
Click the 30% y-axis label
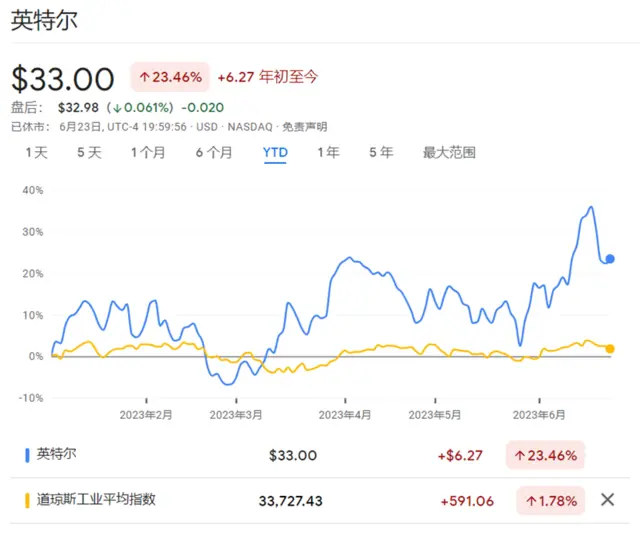click(x=33, y=232)
